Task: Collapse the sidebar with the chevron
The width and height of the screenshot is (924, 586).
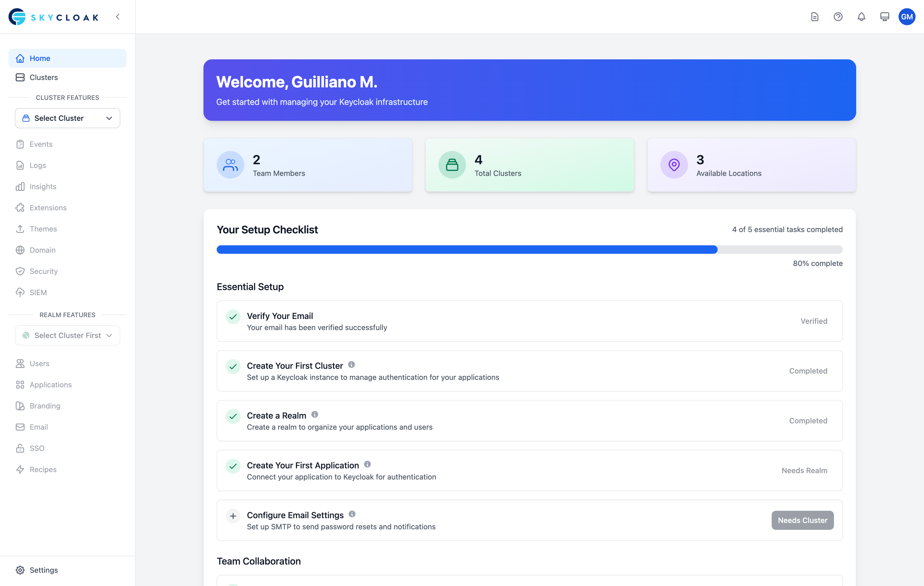Action: [x=117, y=16]
